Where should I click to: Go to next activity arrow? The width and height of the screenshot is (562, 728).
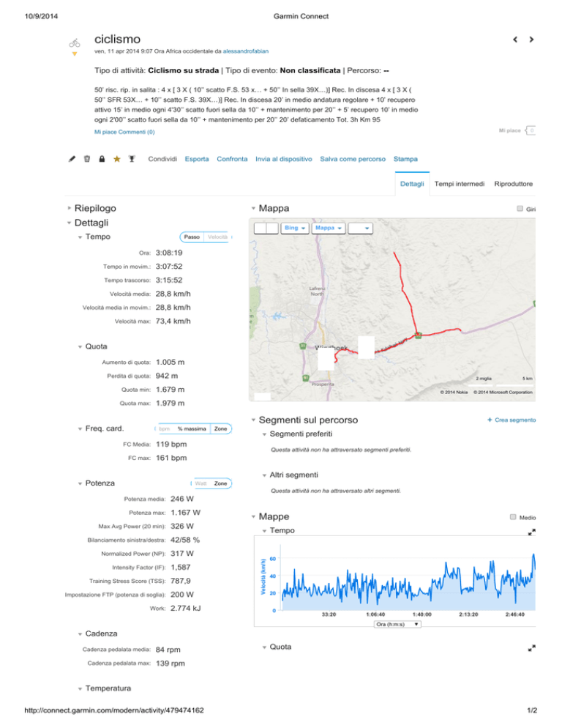(531, 40)
